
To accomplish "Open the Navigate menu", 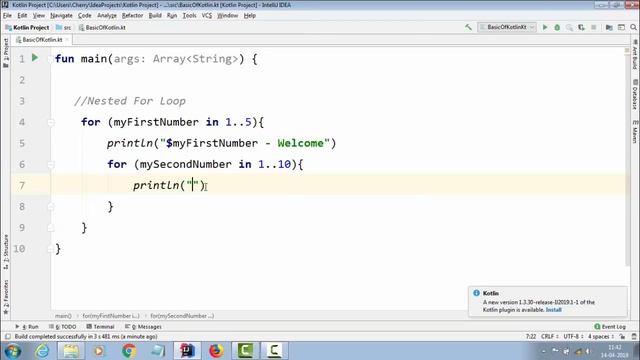I will point(61,16).
